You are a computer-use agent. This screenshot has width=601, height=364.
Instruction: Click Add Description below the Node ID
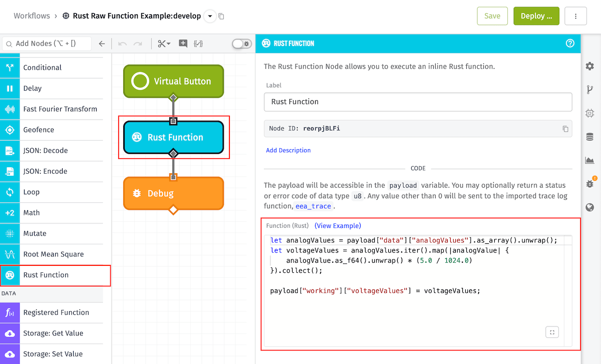click(288, 150)
